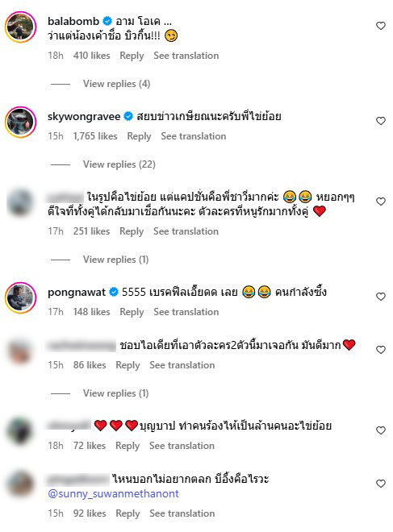See translation of the 92-likes comment
Image resolution: width=393 pixels, height=532 pixels.
tap(182, 513)
